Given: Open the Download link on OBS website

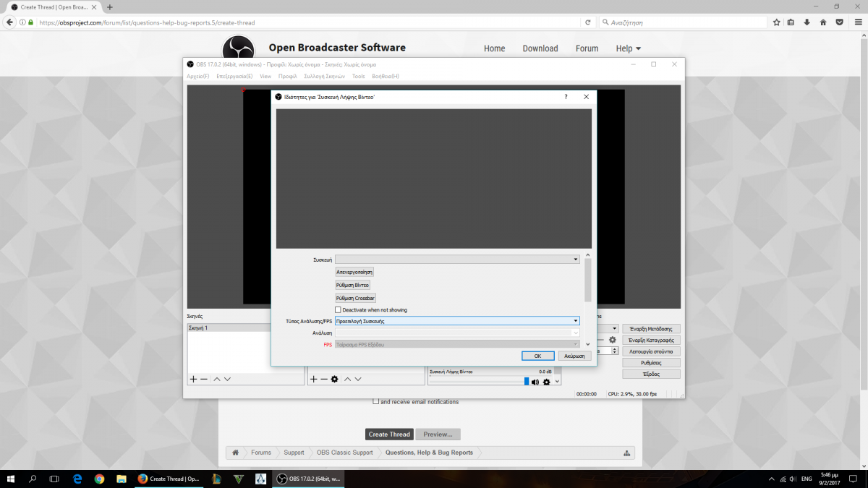Looking at the screenshot, I should coord(540,48).
